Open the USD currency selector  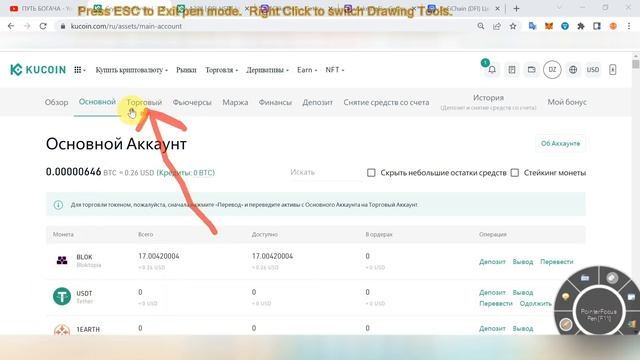[593, 70]
